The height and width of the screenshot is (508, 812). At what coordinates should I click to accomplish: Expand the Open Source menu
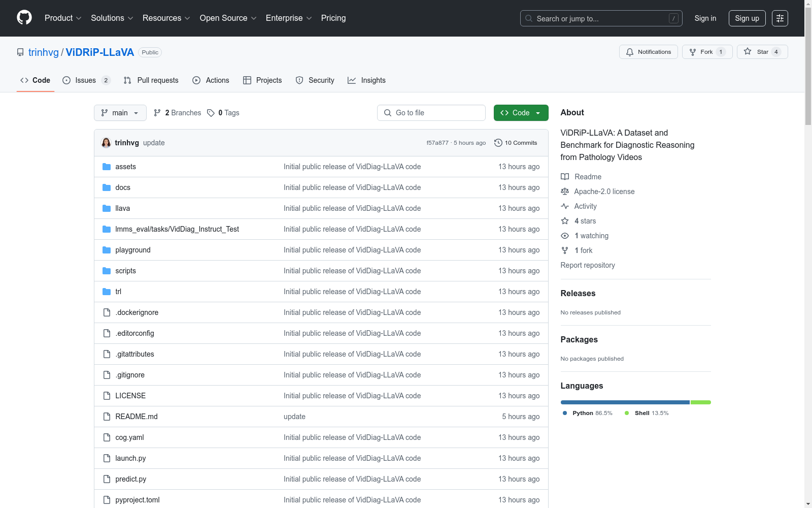click(228, 18)
